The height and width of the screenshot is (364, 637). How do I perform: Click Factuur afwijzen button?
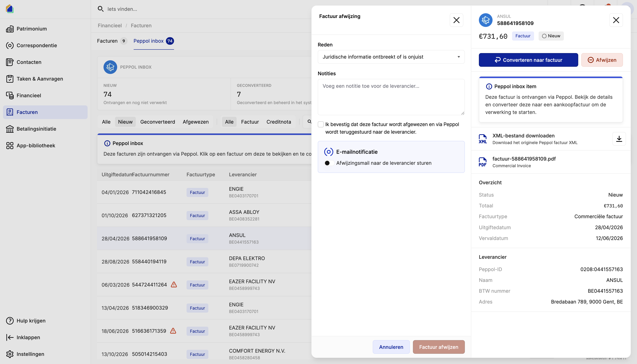click(x=439, y=347)
